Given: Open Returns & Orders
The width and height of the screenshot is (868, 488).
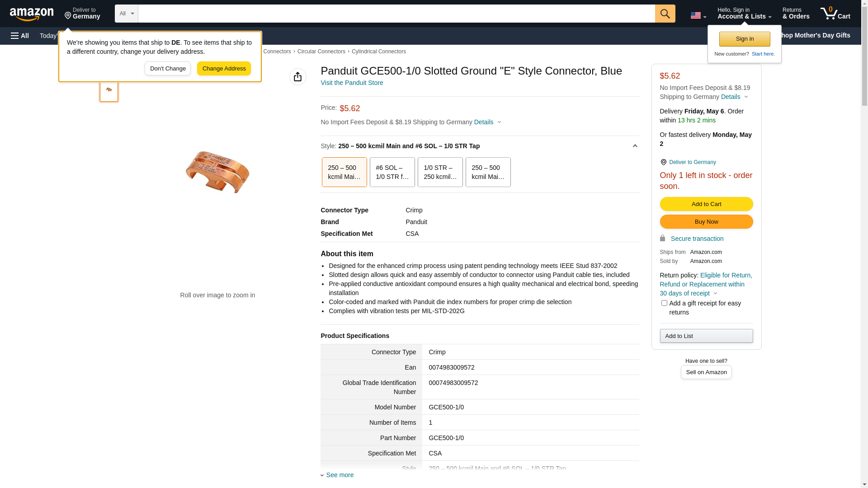Looking at the screenshot, I should tap(796, 14).
